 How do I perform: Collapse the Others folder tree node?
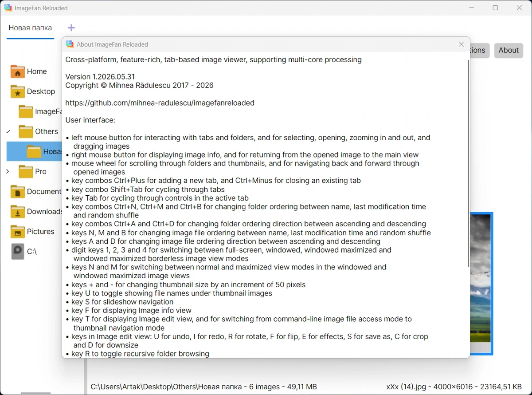point(8,131)
